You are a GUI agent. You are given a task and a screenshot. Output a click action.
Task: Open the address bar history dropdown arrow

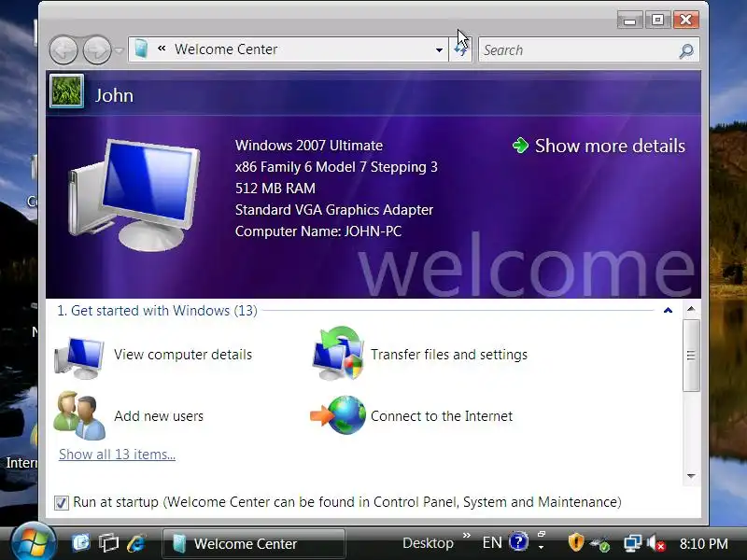coord(439,50)
